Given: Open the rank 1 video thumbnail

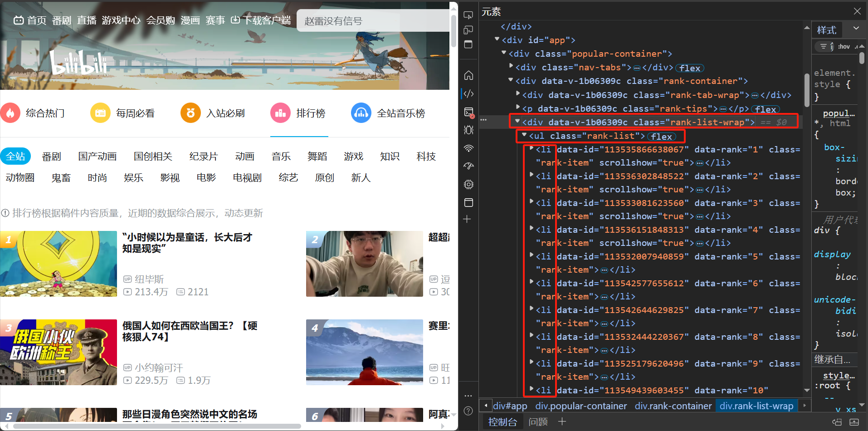Looking at the screenshot, I should coord(59,264).
